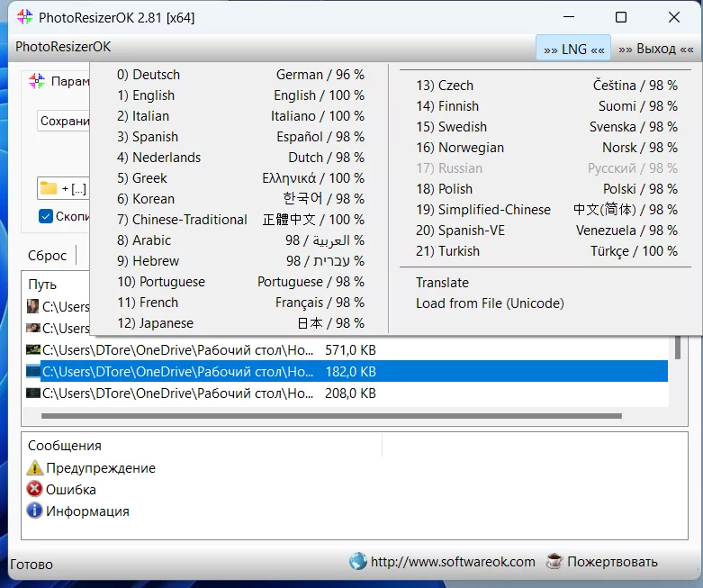The width and height of the screenshot is (703, 588).
Task: Click the »» Выход «« exit menu
Action: (x=656, y=49)
